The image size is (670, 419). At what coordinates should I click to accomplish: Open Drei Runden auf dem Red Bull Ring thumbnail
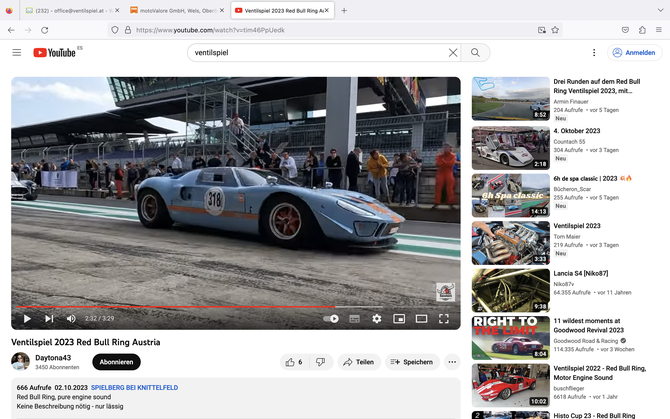(x=511, y=99)
